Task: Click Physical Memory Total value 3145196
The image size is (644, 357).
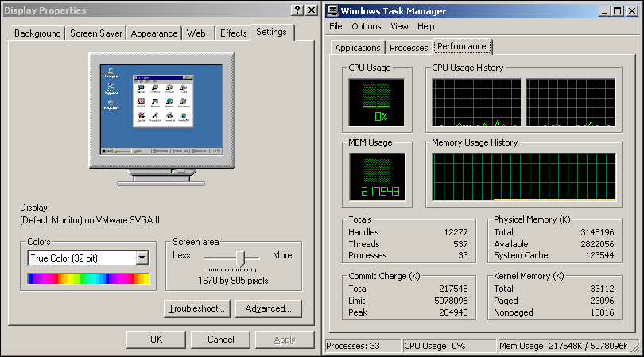Action: pyautogui.click(x=597, y=232)
